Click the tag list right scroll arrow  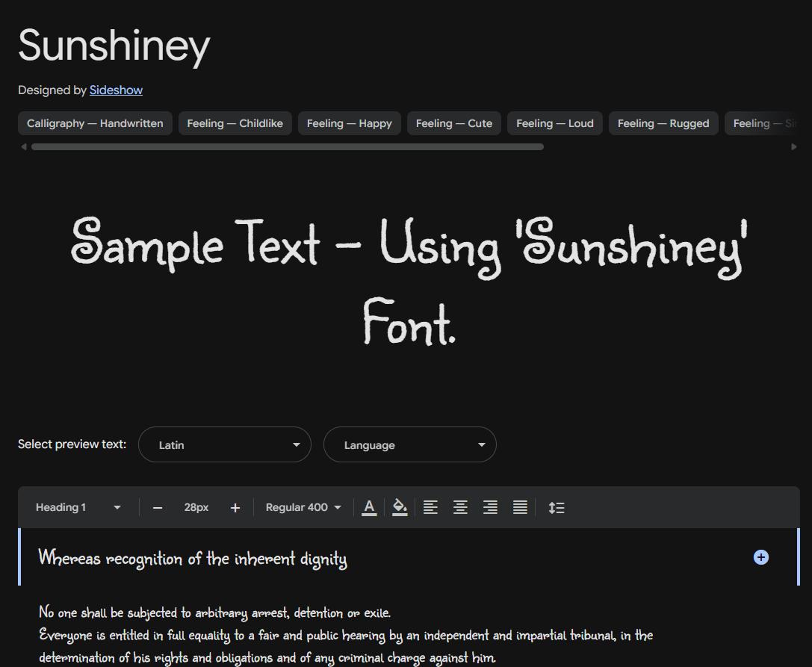click(x=794, y=147)
